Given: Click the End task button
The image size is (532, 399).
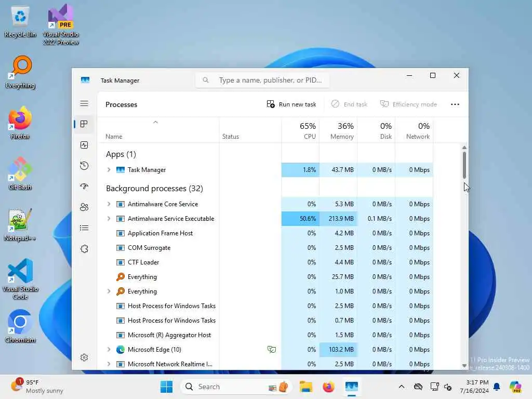Looking at the screenshot, I should pyautogui.click(x=350, y=104).
